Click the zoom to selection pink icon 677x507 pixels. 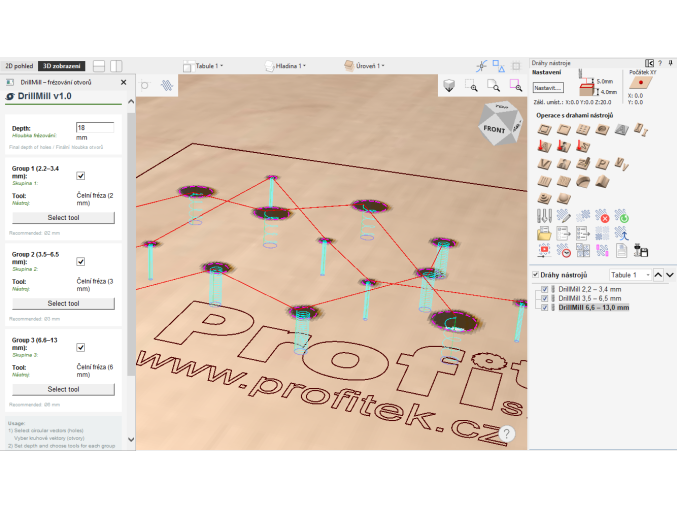tap(516, 85)
